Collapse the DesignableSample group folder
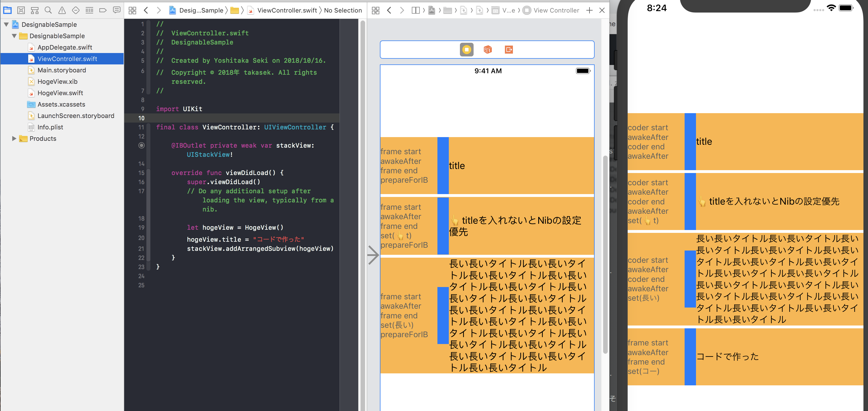868x411 pixels. tap(14, 36)
